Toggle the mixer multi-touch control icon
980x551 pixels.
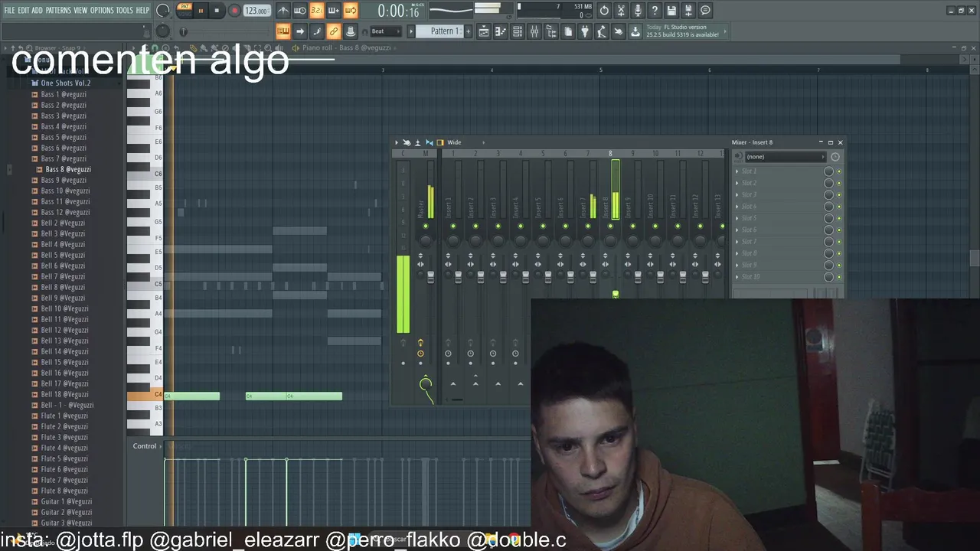(407, 142)
